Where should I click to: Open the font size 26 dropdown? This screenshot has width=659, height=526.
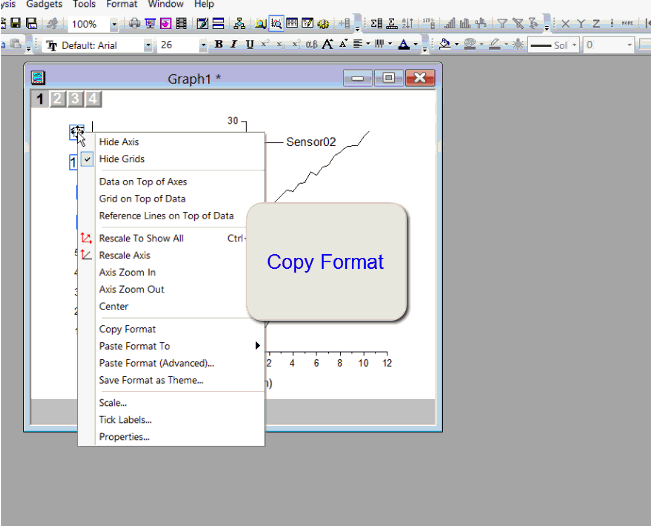[x=203, y=45]
